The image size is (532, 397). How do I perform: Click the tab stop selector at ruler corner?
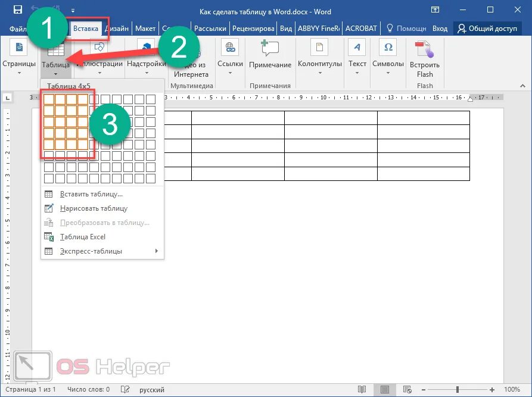8,98
